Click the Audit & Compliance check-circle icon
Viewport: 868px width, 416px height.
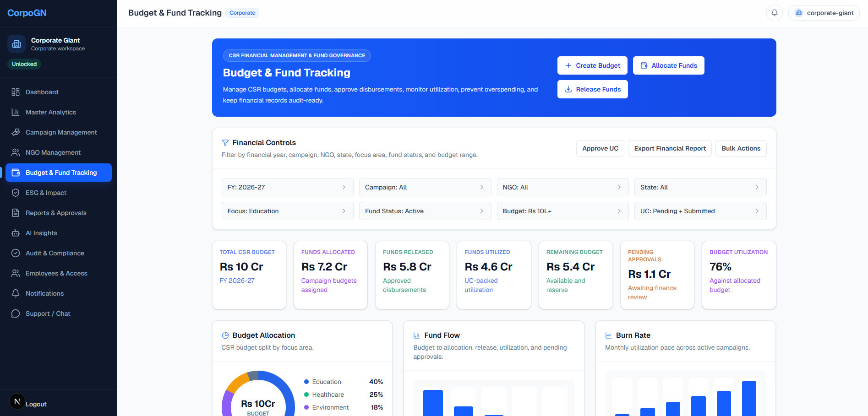point(16,253)
